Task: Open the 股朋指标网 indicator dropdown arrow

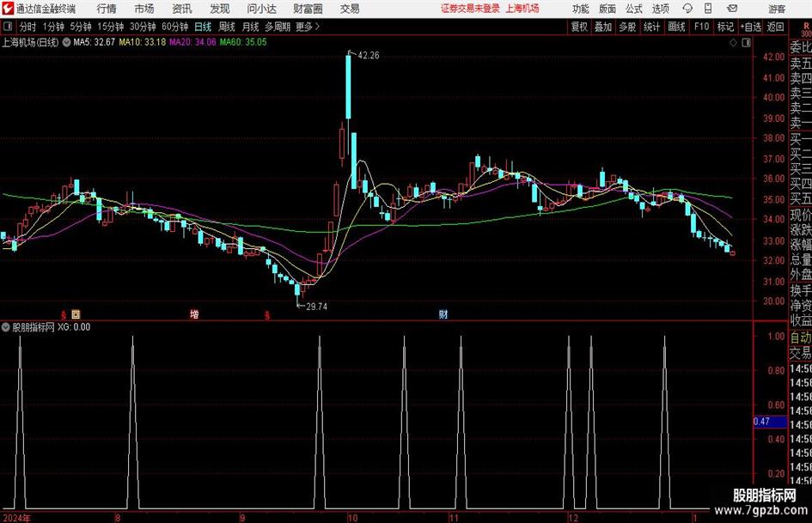Action: point(6,327)
